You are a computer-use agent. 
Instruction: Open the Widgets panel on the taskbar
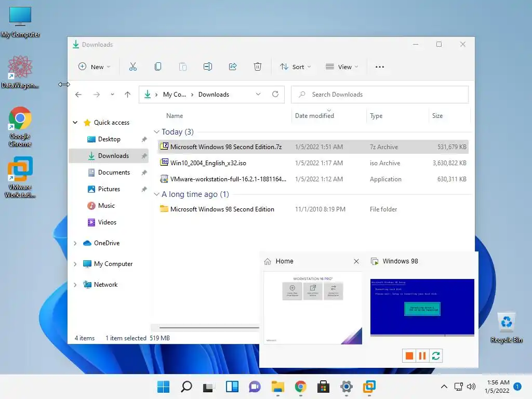[232, 387]
